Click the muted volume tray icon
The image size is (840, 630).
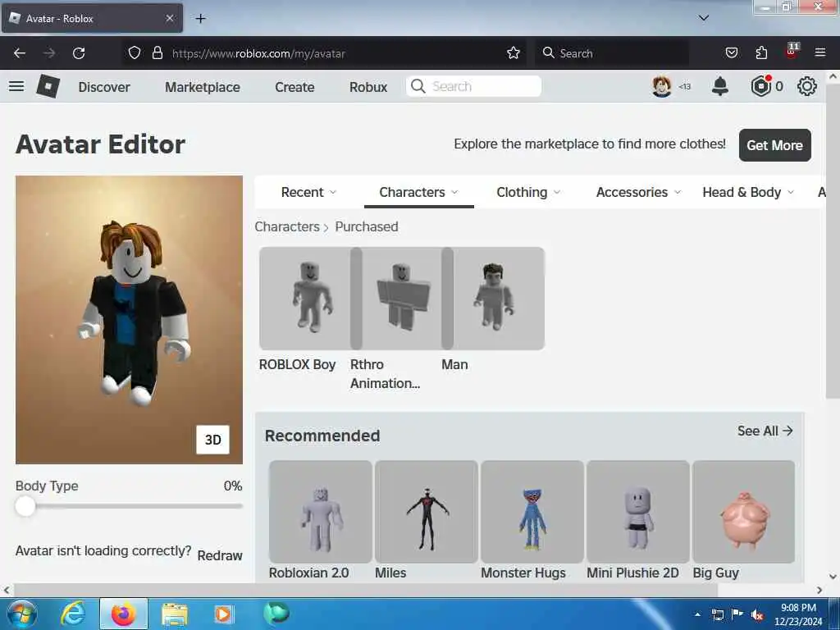point(757,615)
